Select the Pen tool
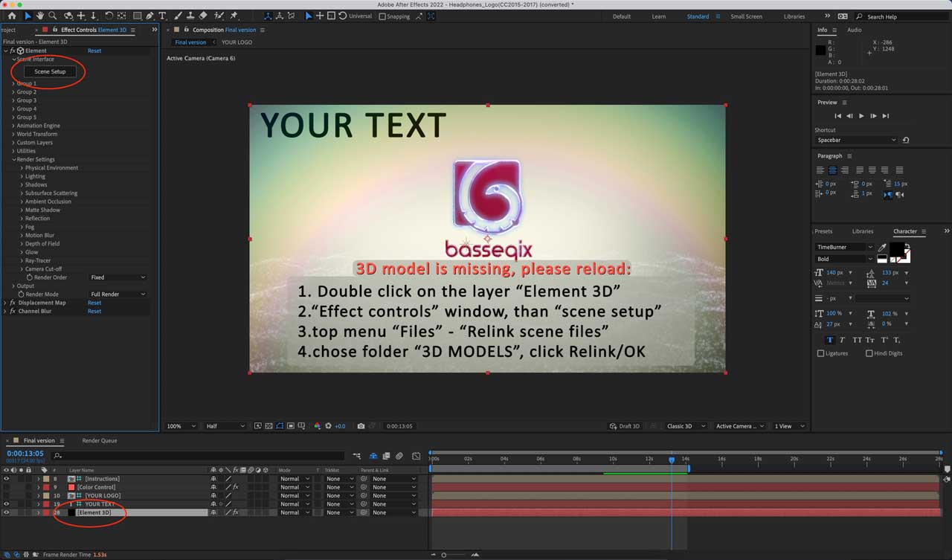952x560 pixels. pyautogui.click(x=149, y=16)
